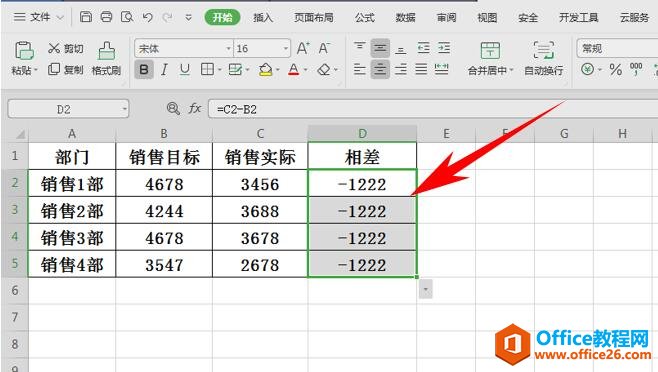658x372 pixels.
Task: Click the cell style table icon
Action: click(x=235, y=69)
